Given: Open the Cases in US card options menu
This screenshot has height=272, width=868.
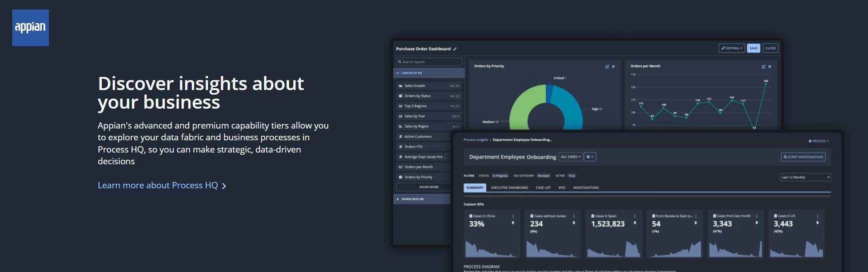Looking at the screenshot, I should (817, 216).
